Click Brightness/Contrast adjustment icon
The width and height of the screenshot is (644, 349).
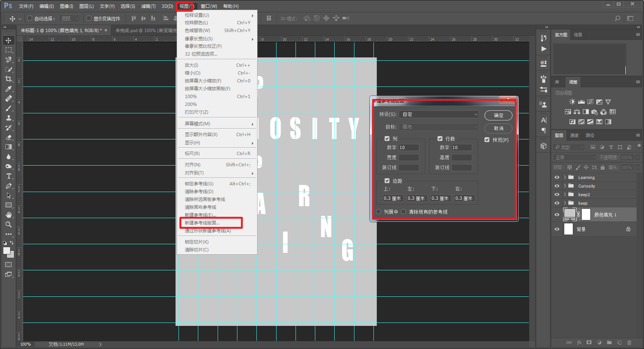572,102
